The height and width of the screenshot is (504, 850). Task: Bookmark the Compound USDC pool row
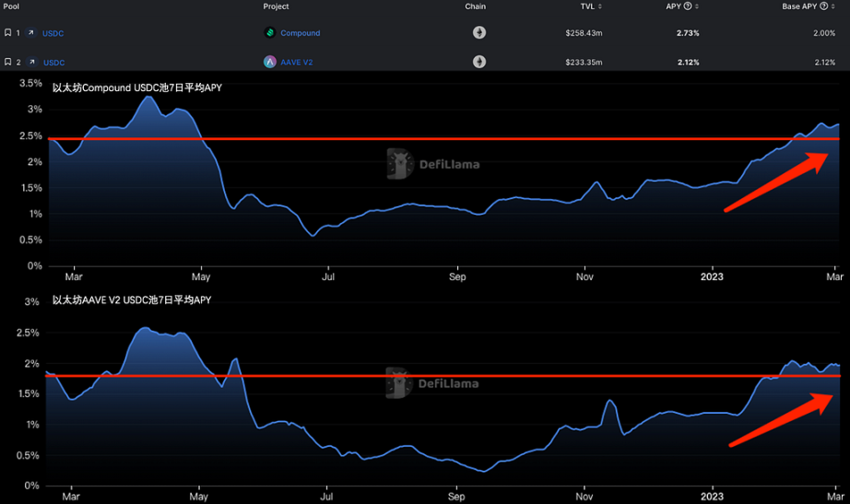coord(7,32)
